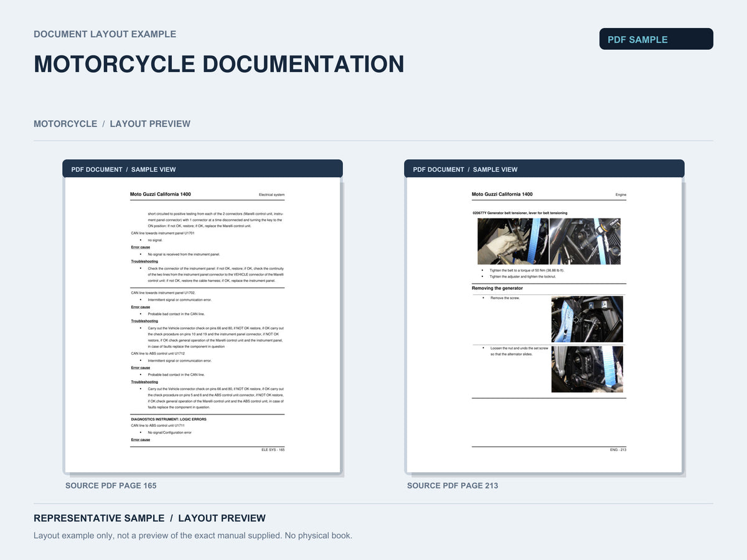This screenshot has width=747, height=560.
Task: Click the "short circuited to positive testing" paragraph
Action: (215, 220)
